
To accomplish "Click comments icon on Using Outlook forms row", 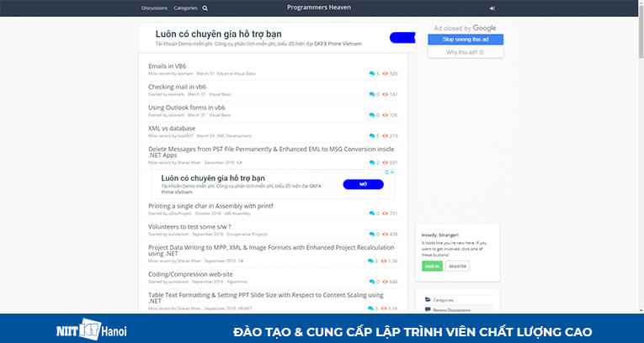I will [x=372, y=115].
